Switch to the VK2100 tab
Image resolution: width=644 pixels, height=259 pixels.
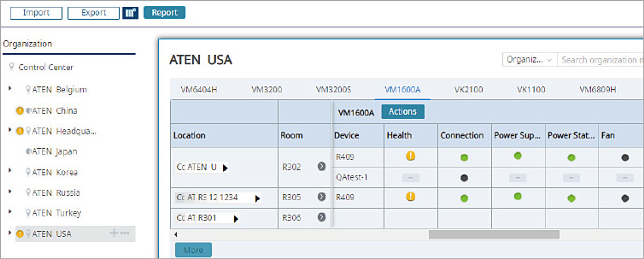(468, 90)
